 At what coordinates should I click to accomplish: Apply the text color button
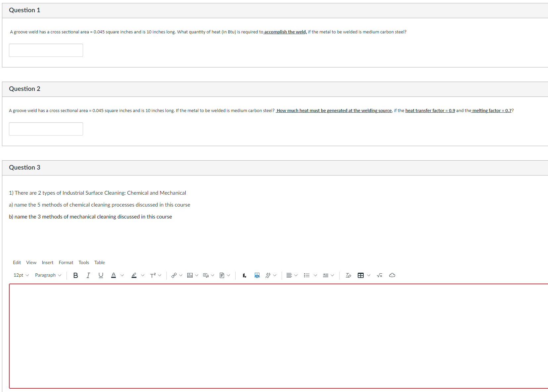coord(114,275)
